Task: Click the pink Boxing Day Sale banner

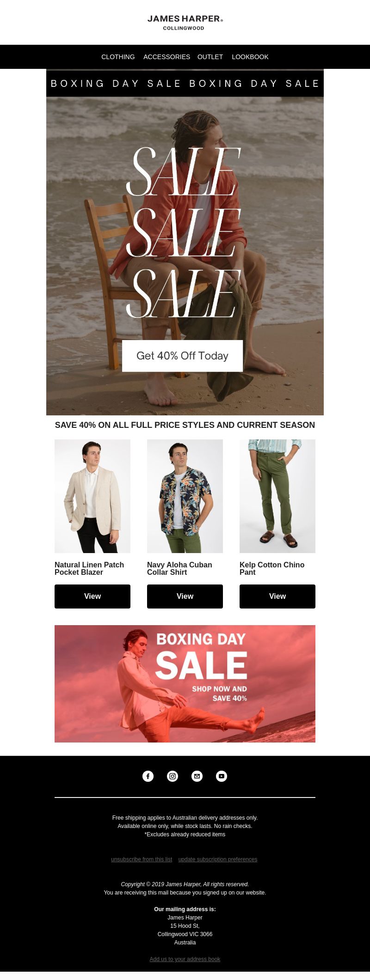Action: pos(185,684)
